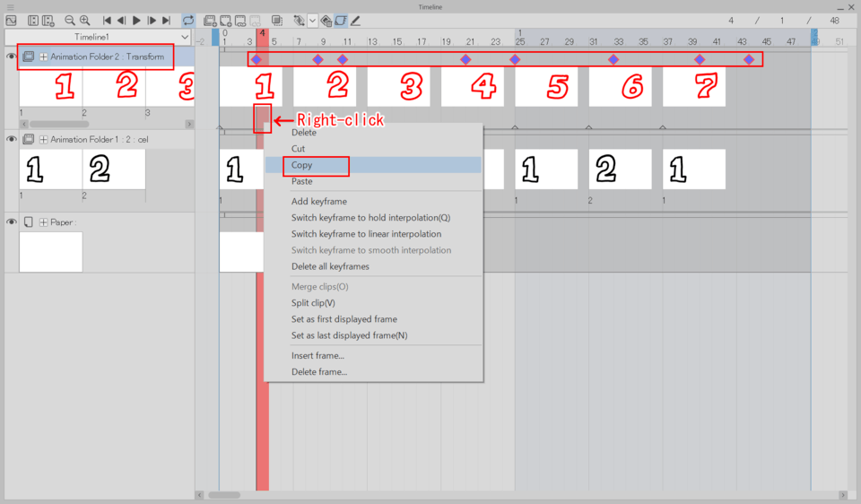Select the keyframe diamond at frame 11

[x=343, y=59]
